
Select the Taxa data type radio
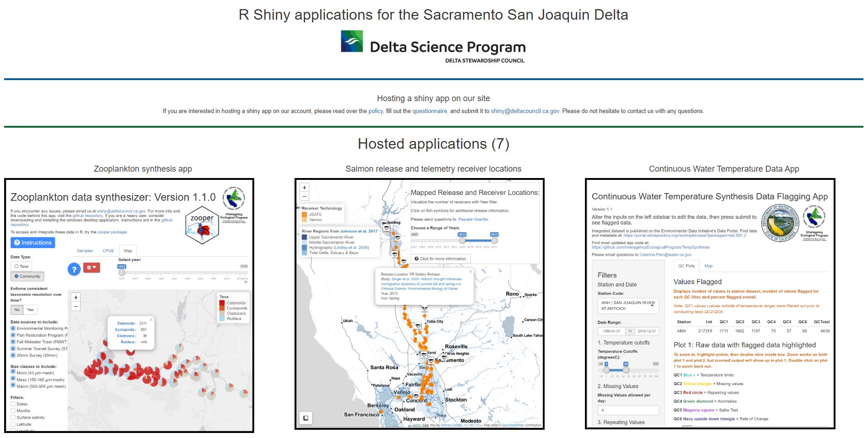point(21,266)
